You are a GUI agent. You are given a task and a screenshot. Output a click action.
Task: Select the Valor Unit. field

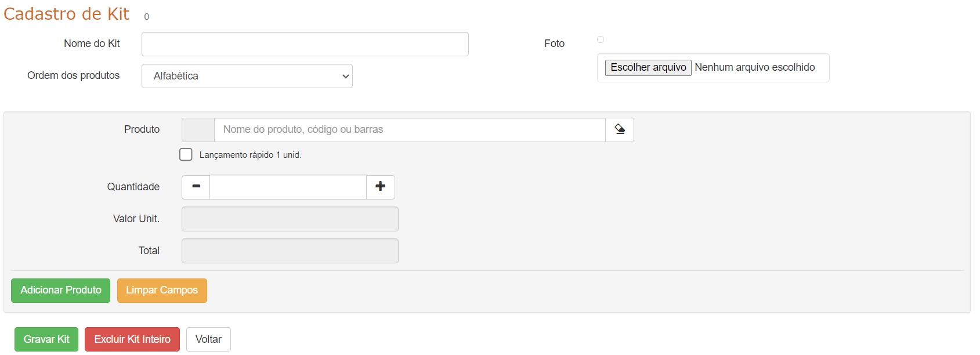coord(290,219)
